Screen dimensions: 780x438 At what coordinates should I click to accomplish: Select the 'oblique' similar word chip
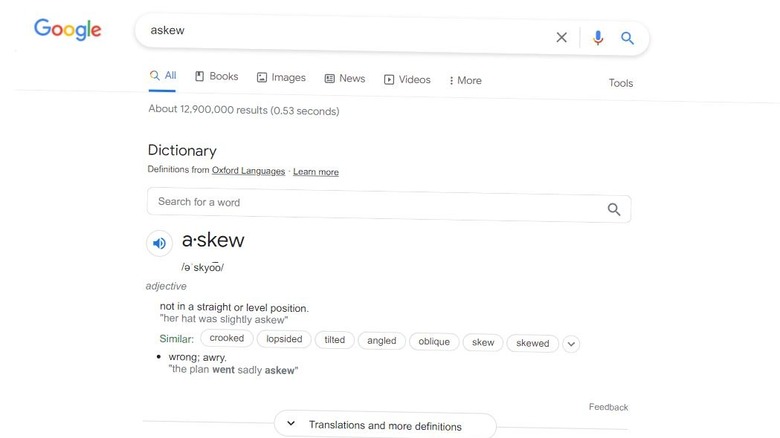434,341
